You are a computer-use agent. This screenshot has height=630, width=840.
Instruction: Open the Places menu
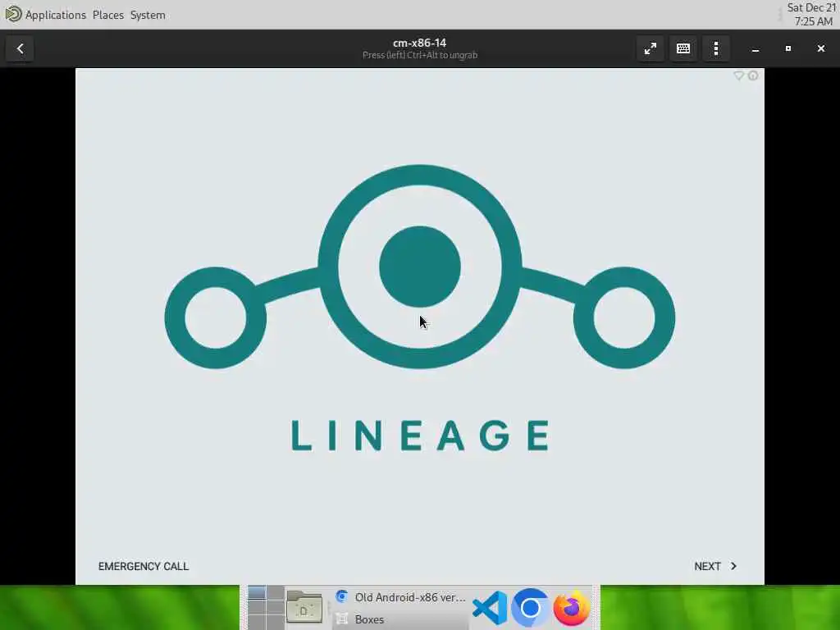tap(108, 15)
